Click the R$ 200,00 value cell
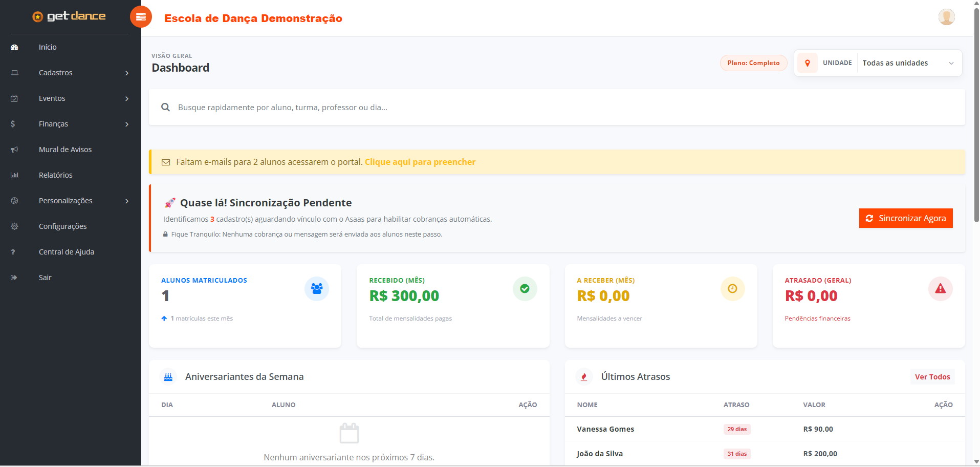This screenshot has width=980, height=467. [820, 454]
